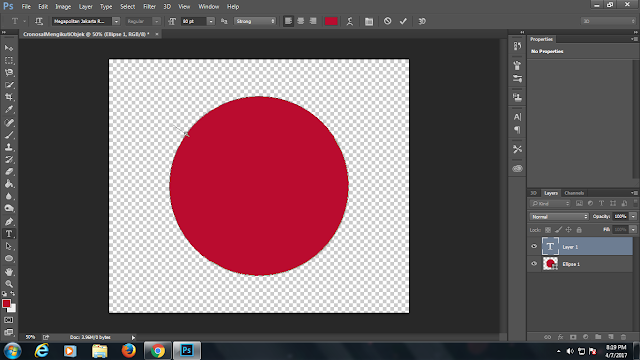The width and height of the screenshot is (640, 360).
Task: Cancel current edits with the circle-slash icon
Action: pyautogui.click(x=387, y=21)
